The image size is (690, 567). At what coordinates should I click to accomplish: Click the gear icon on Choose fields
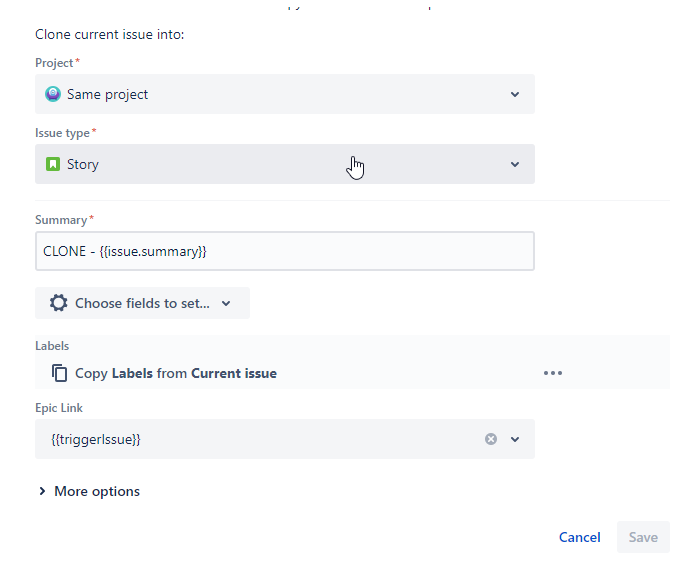click(x=59, y=303)
